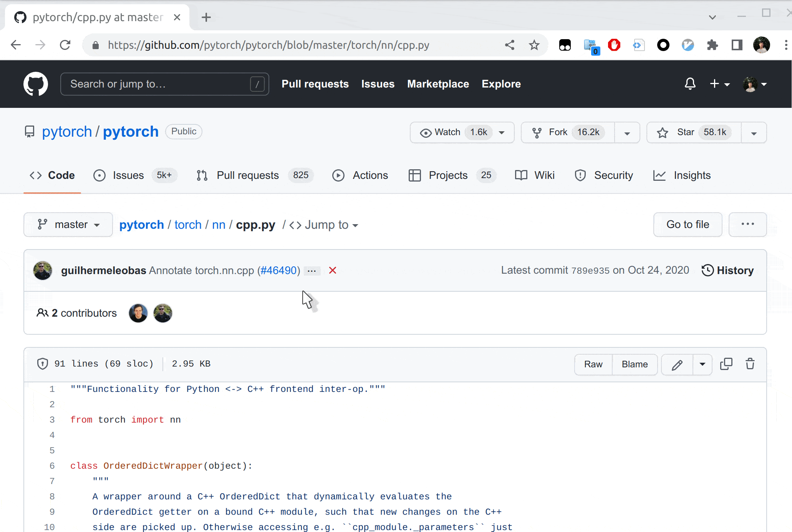Viewport: 792px width, 532px height.
Task: Open the browser side panel icon
Action: pyautogui.click(x=737, y=45)
